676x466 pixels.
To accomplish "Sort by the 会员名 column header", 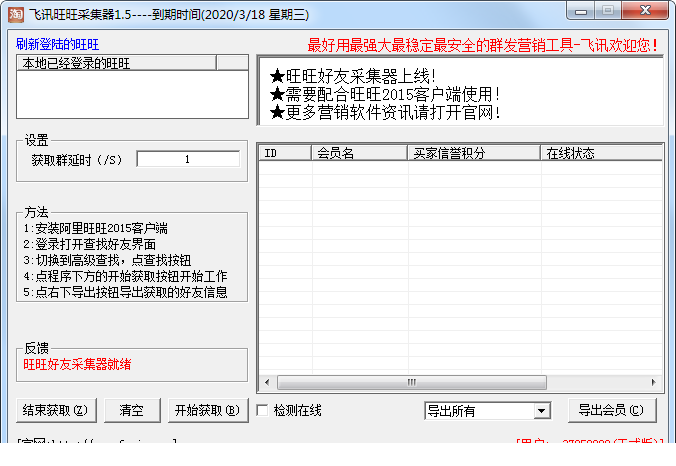I will (x=360, y=153).
